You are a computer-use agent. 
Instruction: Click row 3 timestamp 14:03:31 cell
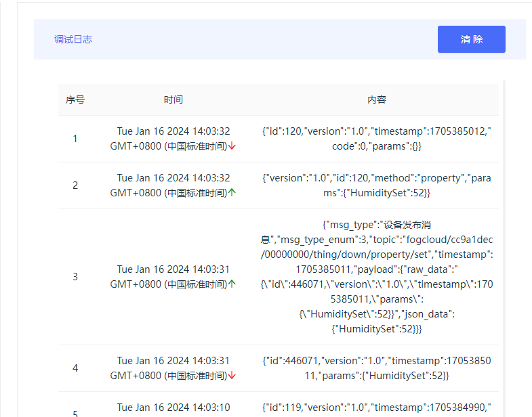point(173,277)
